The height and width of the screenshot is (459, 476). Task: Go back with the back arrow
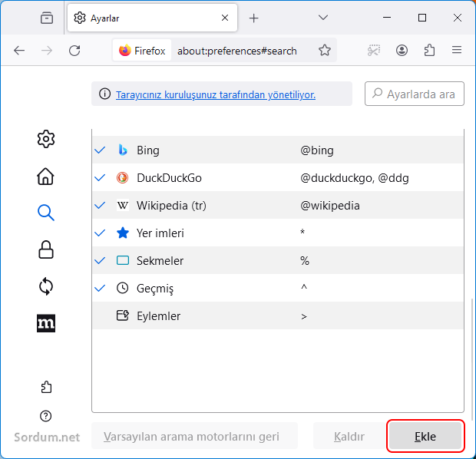19,51
